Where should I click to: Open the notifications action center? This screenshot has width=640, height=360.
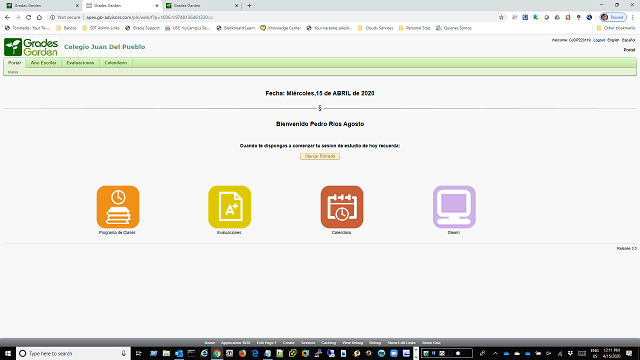[629, 353]
